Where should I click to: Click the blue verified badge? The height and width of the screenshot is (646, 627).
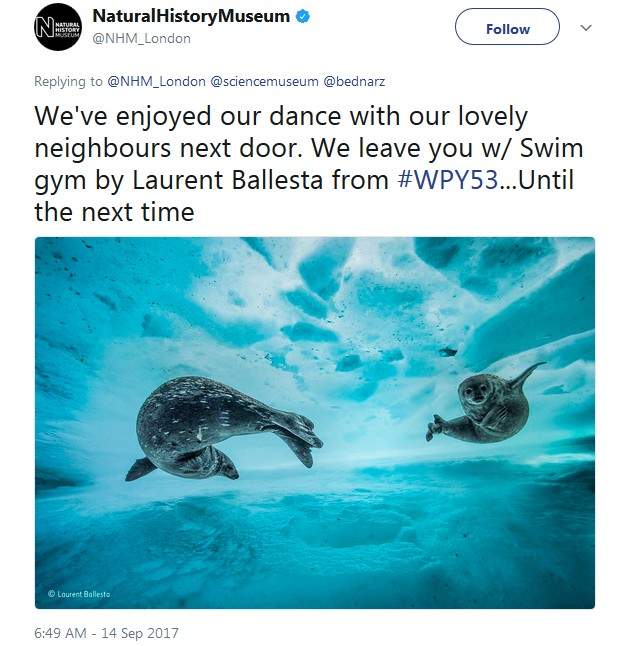tap(303, 17)
